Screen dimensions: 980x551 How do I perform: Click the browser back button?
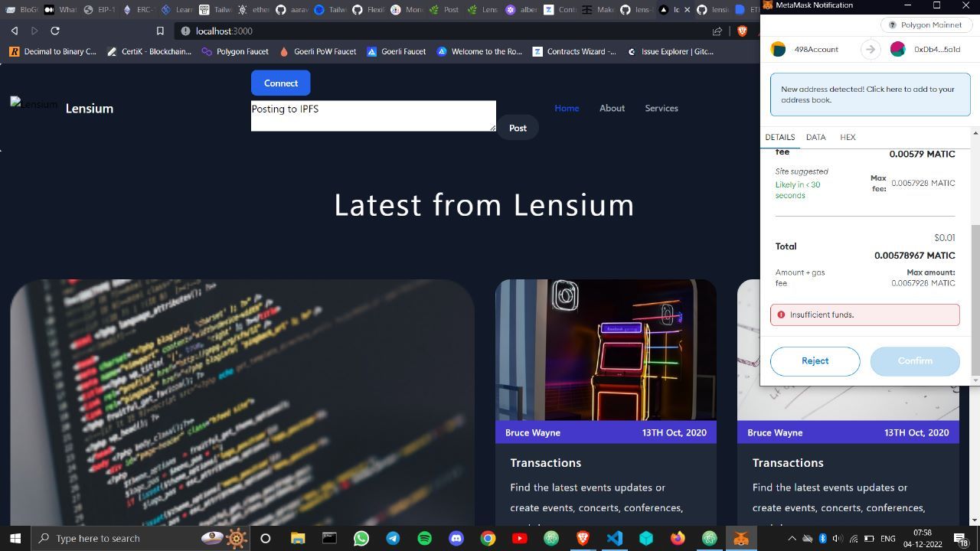(x=15, y=31)
